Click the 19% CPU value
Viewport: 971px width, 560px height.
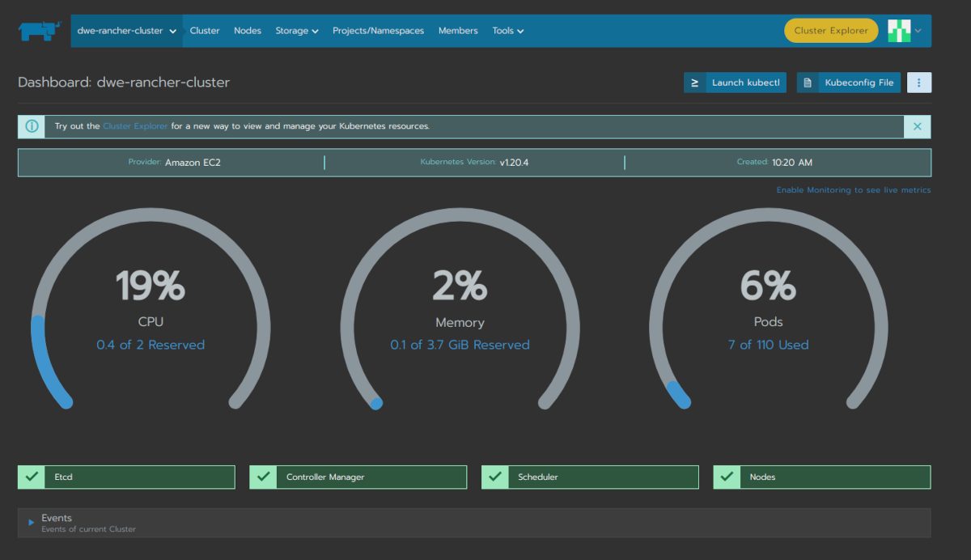tap(151, 286)
